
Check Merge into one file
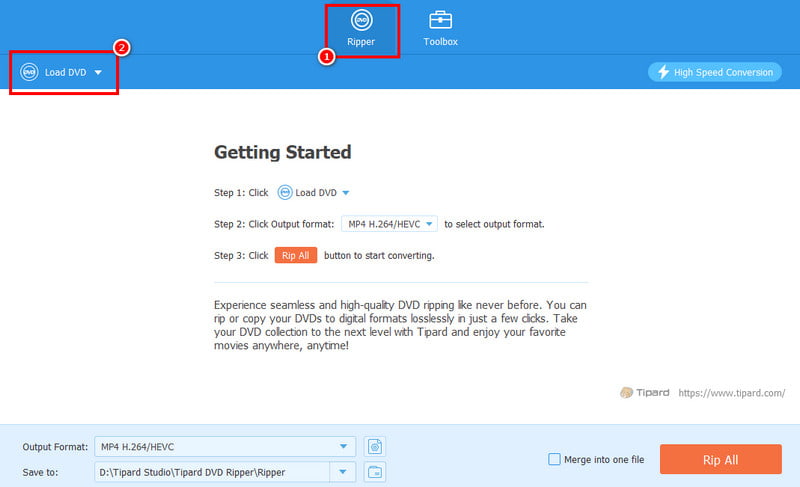554,459
